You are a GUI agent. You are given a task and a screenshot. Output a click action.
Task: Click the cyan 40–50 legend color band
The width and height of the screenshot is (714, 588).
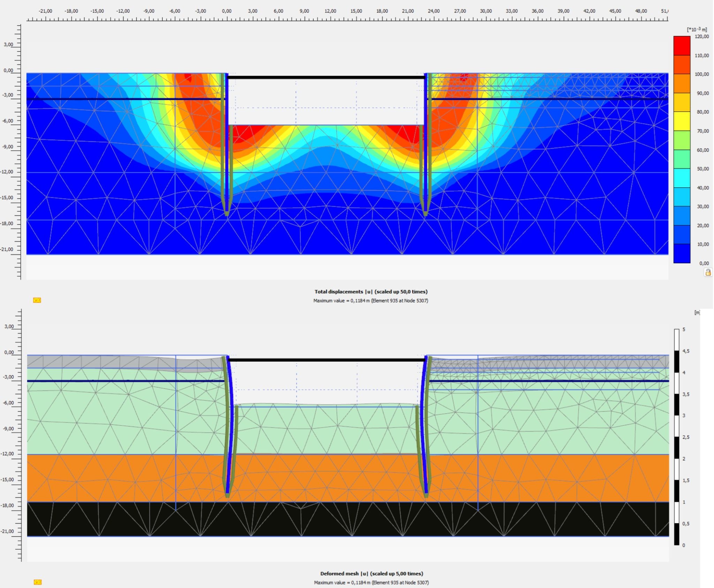coord(682,178)
